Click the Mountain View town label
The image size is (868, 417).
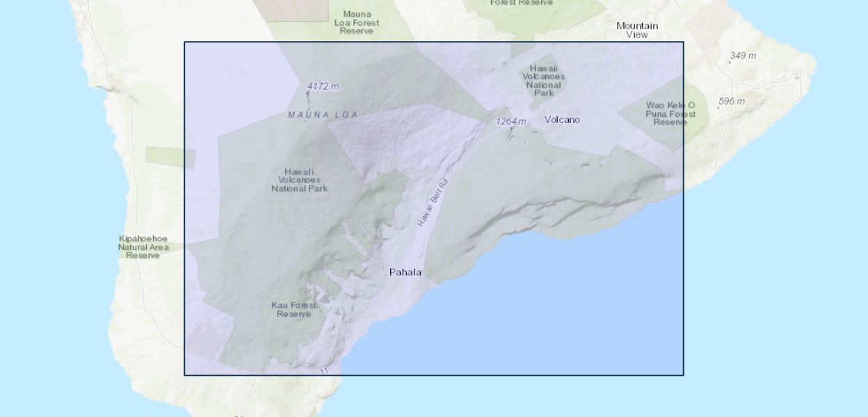[636, 30]
